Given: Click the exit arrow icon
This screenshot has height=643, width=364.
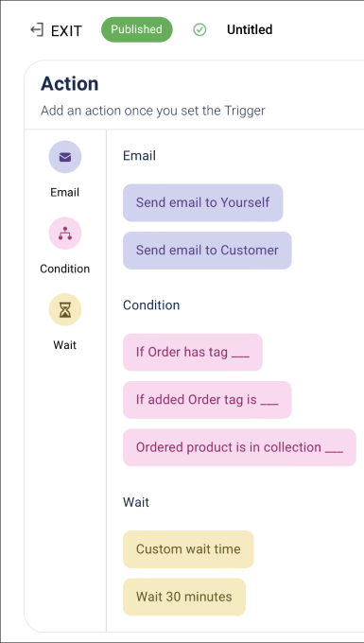Looking at the screenshot, I should coord(37,30).
